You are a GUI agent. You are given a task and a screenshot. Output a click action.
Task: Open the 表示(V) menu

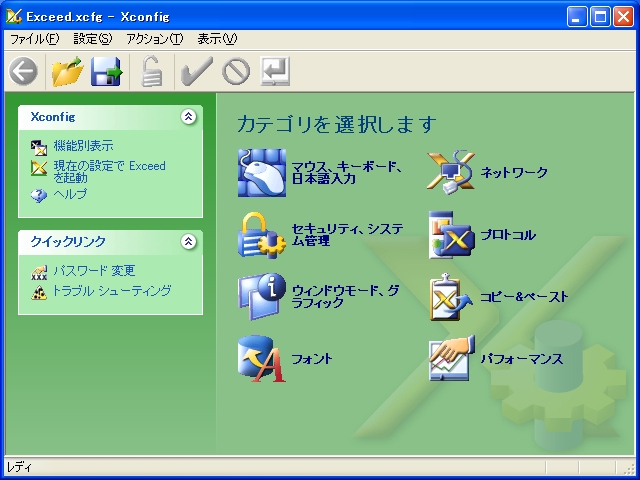(217, 39)
